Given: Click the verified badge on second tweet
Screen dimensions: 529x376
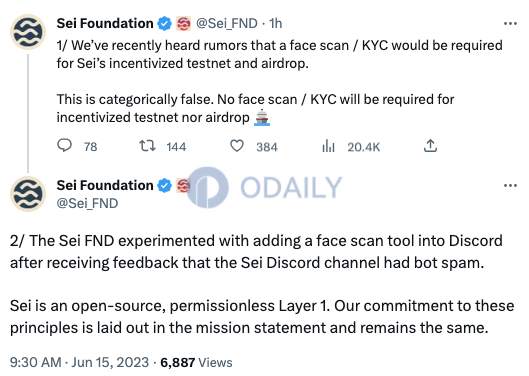Looking at the screenshot, I should click(x=165, y=185).
